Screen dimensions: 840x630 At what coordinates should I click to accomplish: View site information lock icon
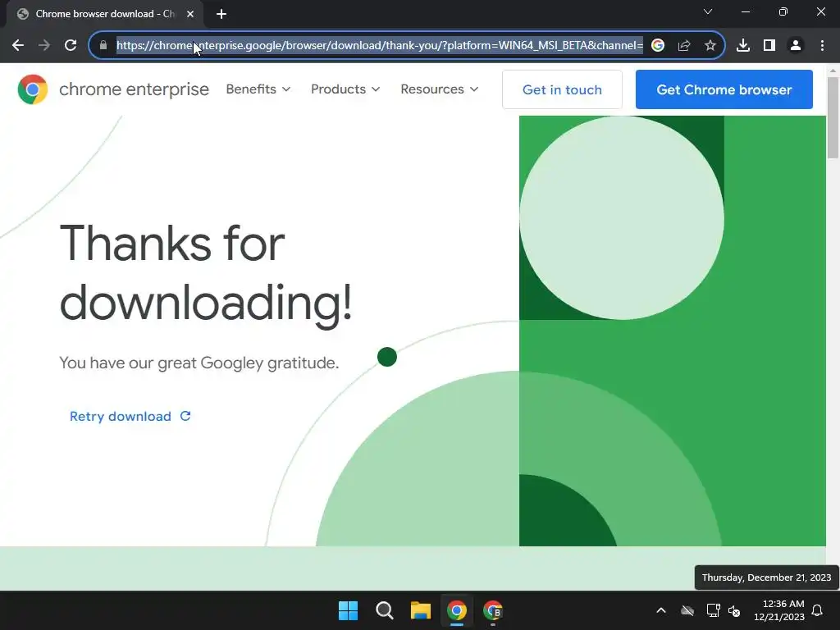coord(103,45)
